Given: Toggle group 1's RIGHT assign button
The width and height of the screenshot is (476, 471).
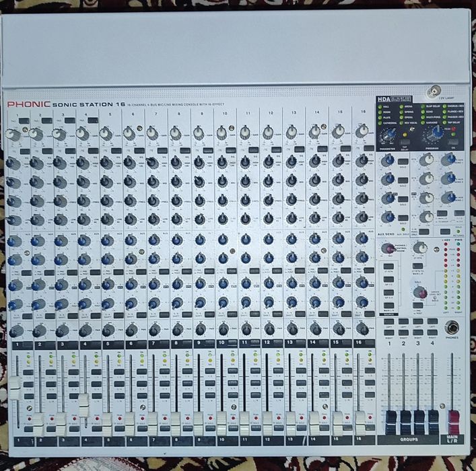Looking at the screenshot, I should coord(389,332).
